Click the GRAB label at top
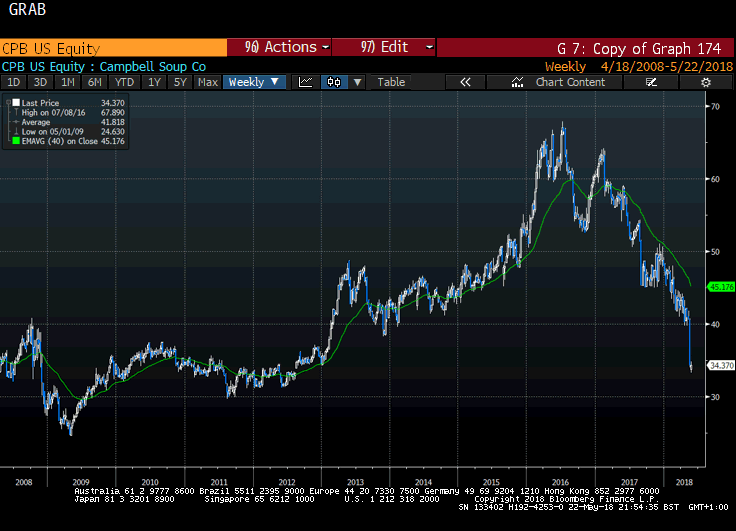Viewport: 736px width, 531px height. pyautogui.click(x=27, y=9)
